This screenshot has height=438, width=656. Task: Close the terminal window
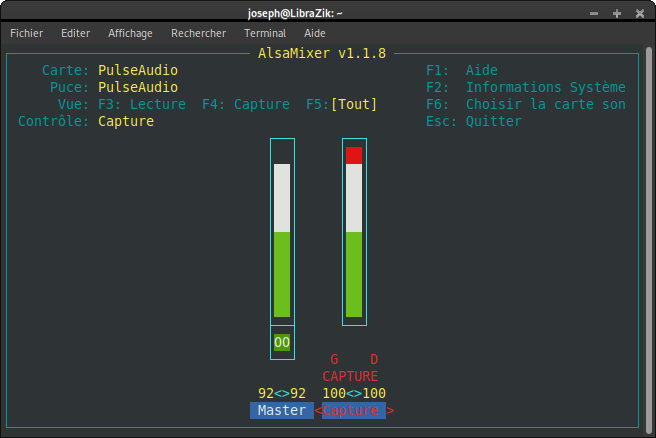(640, 13)
